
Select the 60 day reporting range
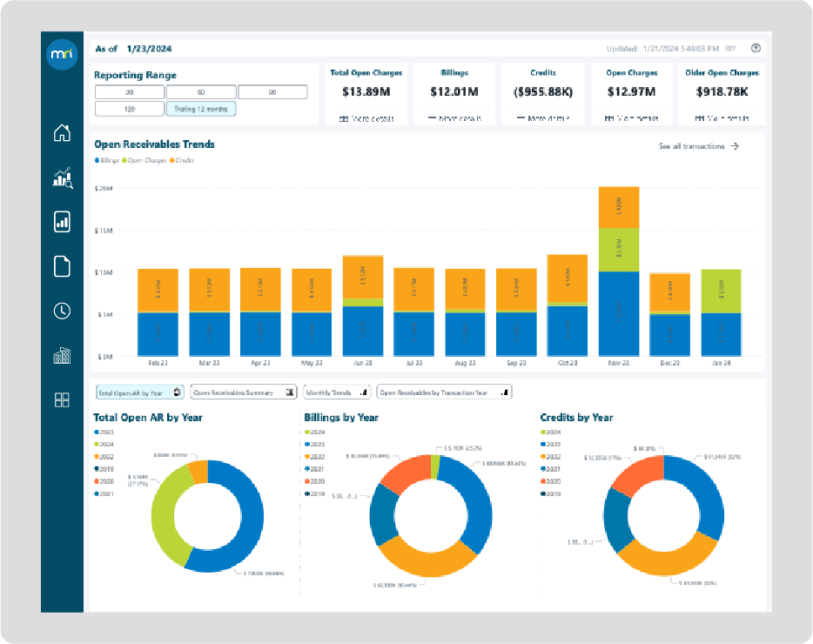[x=200, y=92]
